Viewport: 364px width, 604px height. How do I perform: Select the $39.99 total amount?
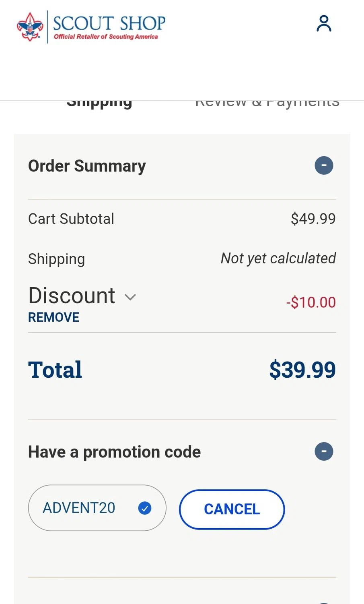tap(302, 370)
